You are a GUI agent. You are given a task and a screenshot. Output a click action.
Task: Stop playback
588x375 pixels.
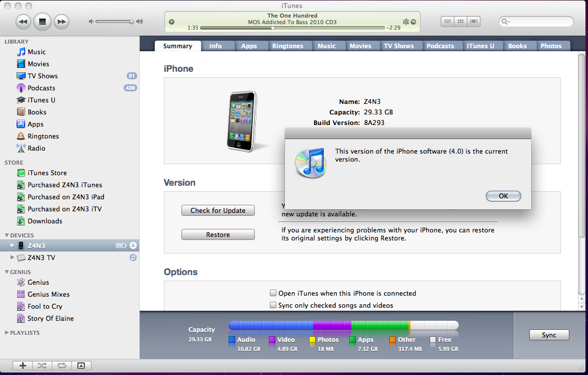coord(42,22)
